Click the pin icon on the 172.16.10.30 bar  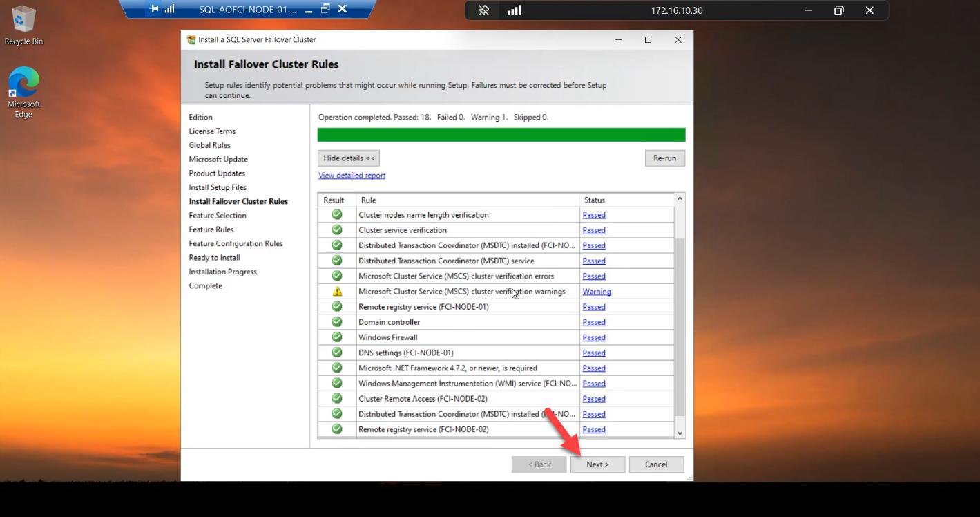point(484,10)
